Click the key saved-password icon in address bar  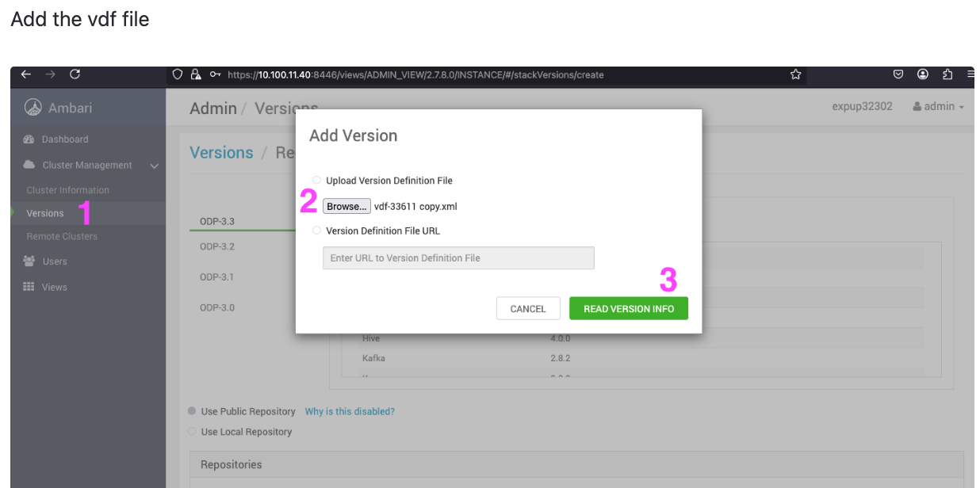[215, 74]
